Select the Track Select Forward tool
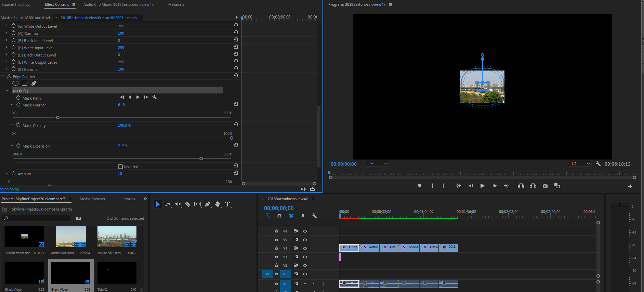The image size is (644, 292). click(x=168, y=204)
